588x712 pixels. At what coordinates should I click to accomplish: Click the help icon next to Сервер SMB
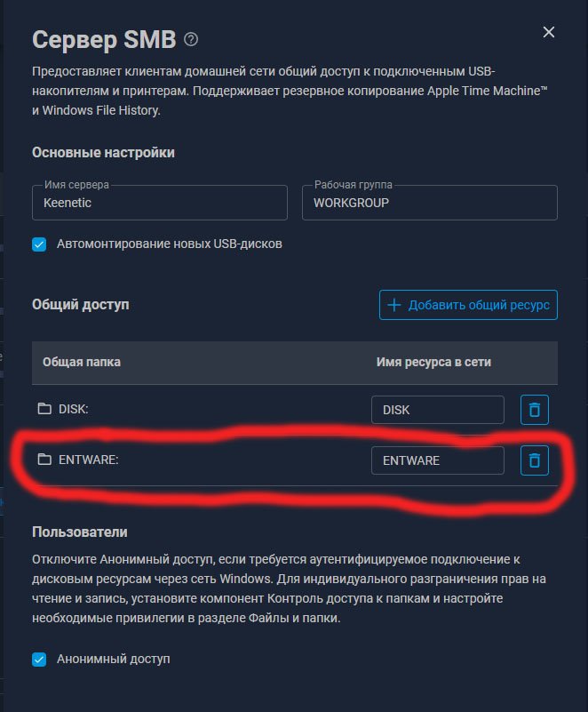pyautogui.click(x=191, y=39)
